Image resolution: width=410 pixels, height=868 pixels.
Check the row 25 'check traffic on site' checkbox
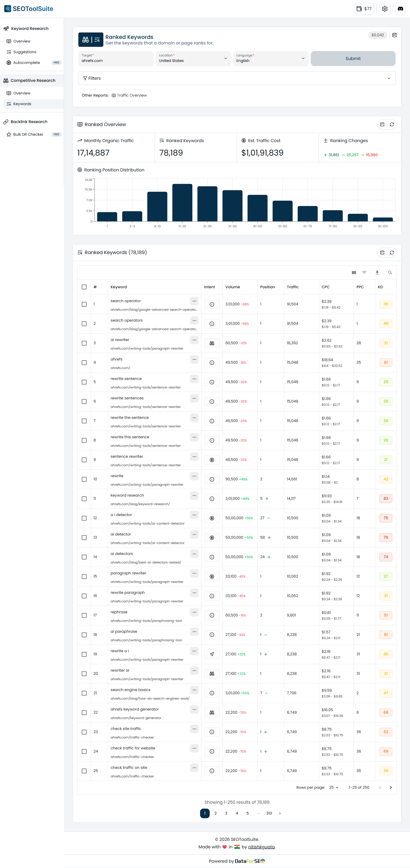pyautogui.click(x=84, y=771)
